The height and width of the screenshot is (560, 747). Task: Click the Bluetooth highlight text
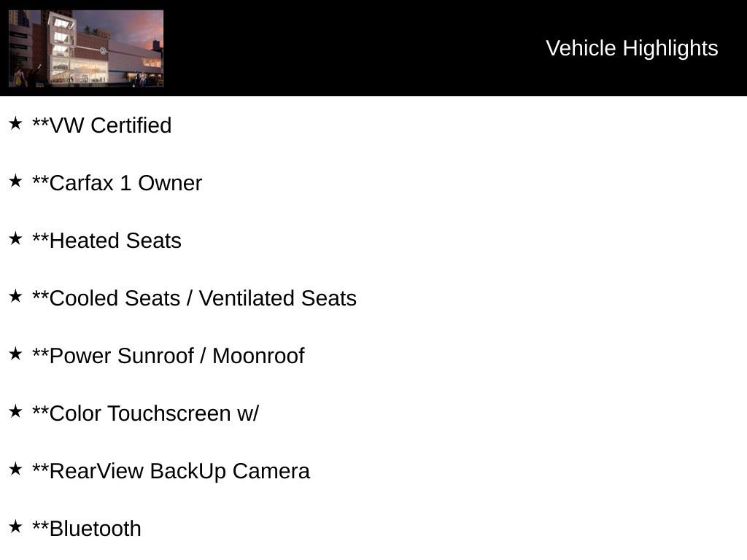pyautogui.click(x=87, y=529)
